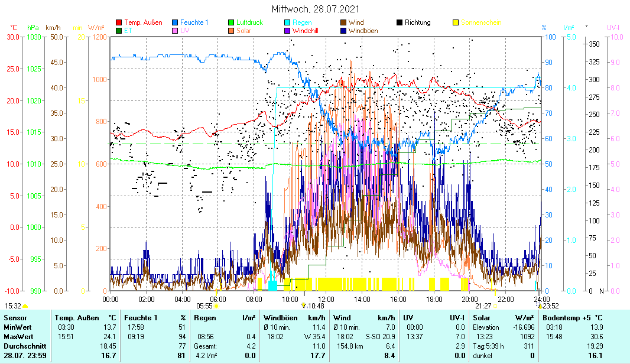Click the UV max time 13:37
Screen dimensions: 630x364
414,337
